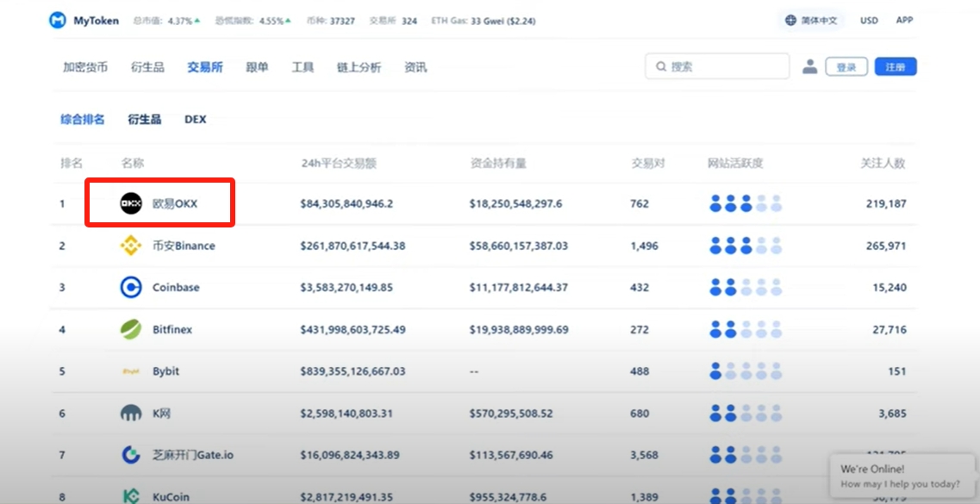Click the 总市值 4.37% stat
This screenshot has height=504, width=980.
pos(167,21)
